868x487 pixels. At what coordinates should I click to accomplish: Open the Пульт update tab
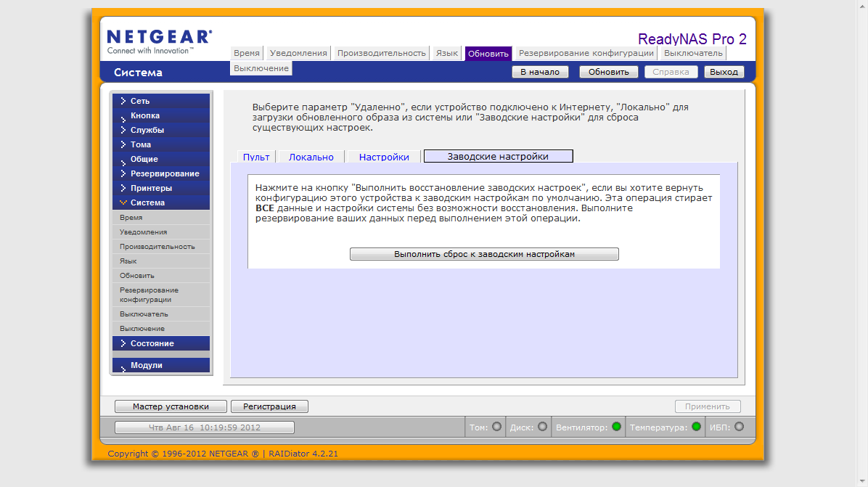(x=256, y=157)
